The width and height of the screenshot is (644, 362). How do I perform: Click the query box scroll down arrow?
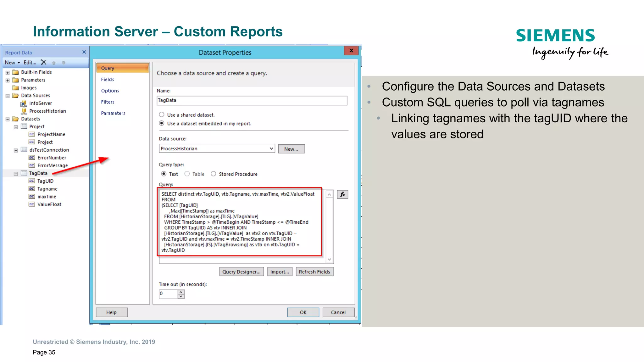click(x=329, y=259)
